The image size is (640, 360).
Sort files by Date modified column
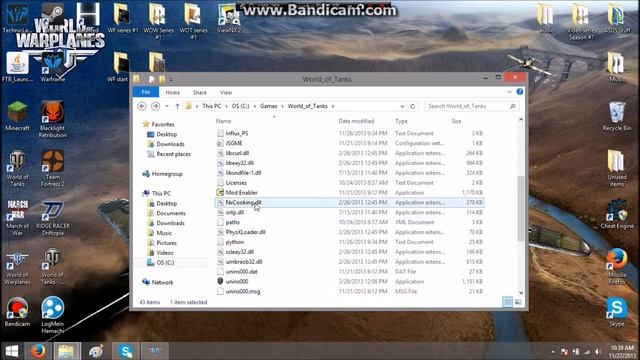pos(356,121)
